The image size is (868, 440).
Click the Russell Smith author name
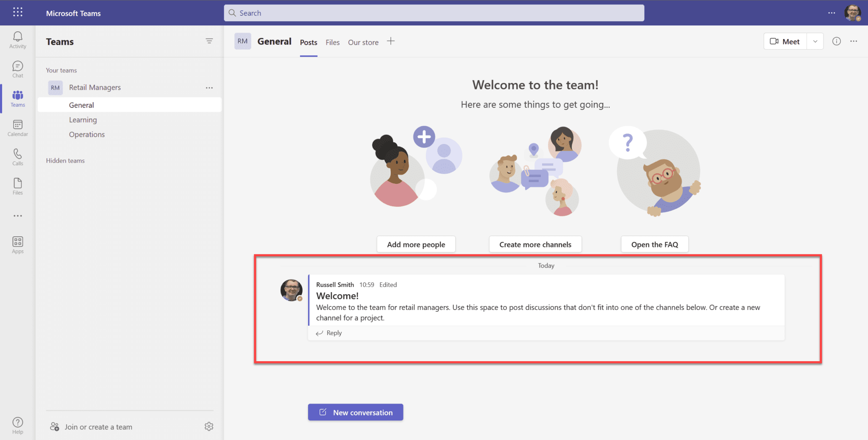[335, 285]
